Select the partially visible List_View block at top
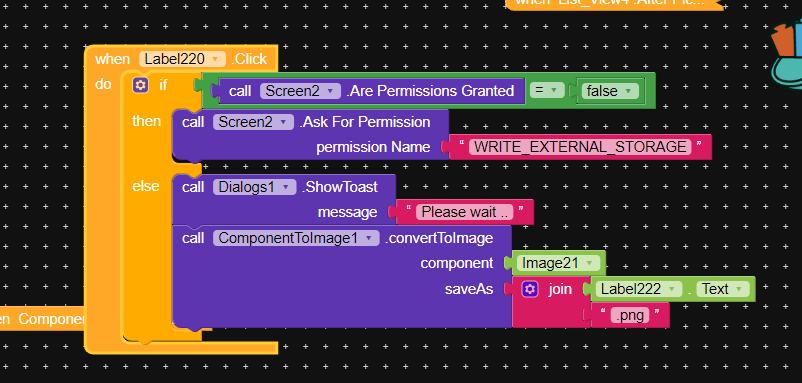This screenshot has height=383, width=802. pos(614,3)
